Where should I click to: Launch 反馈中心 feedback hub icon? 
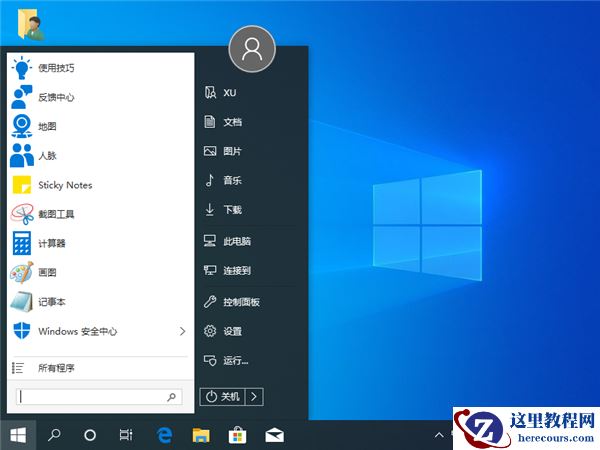(x=21, y=97)
